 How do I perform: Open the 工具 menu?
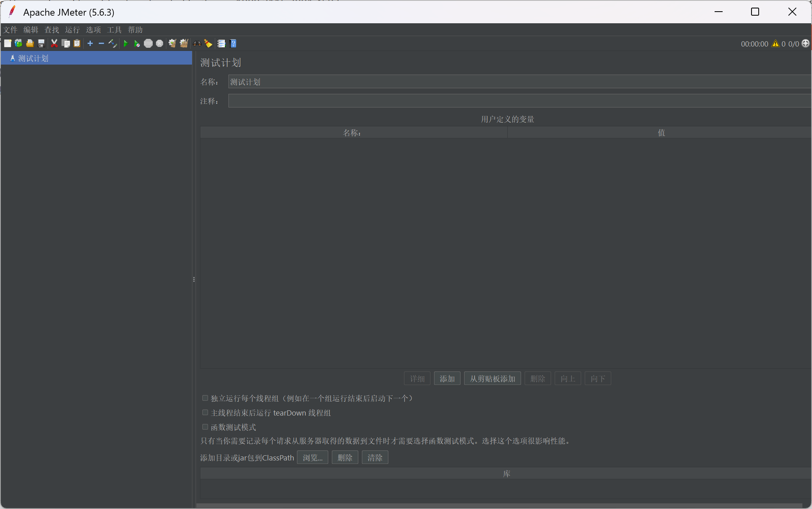[x=114, y=30]
